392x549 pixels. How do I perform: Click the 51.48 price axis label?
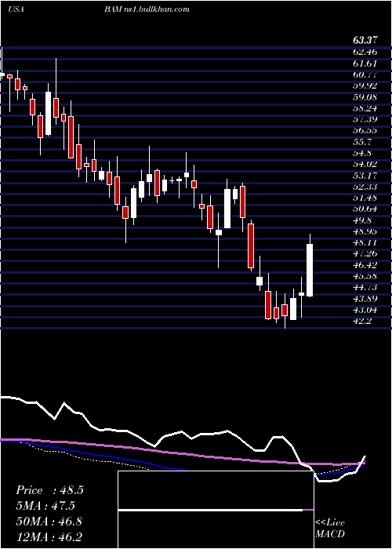click(x=365, y=198)
